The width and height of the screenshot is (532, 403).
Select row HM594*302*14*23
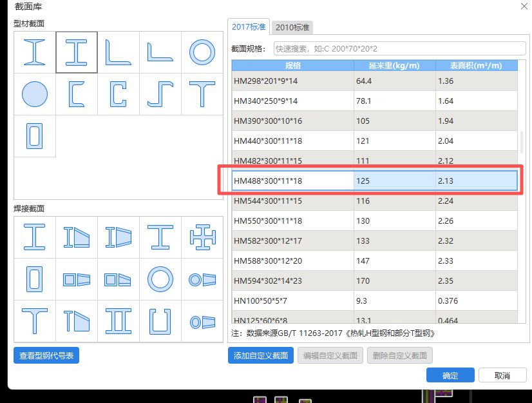[375, 281]
